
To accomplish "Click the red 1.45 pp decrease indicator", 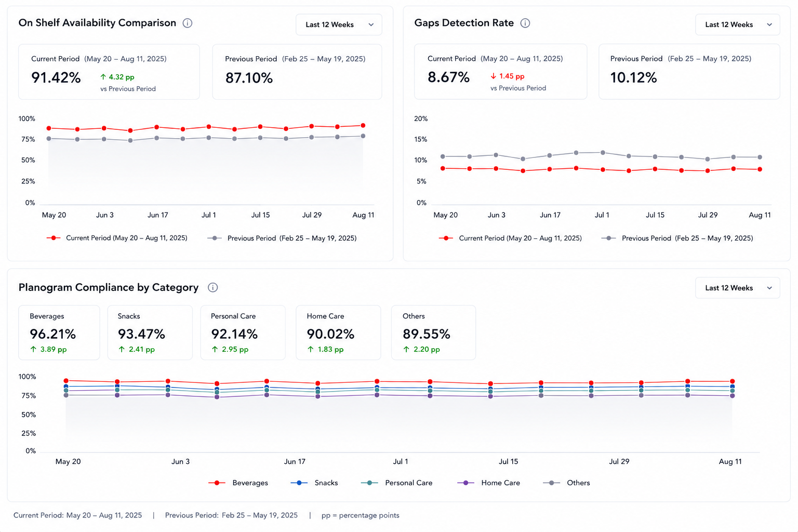I will coord(508,76).
